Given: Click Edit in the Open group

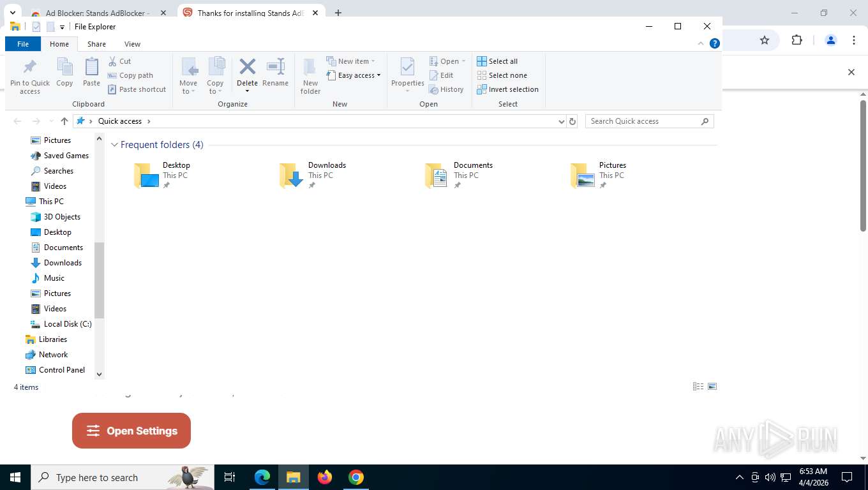Looking at the screenshot, I should [441, 75].
